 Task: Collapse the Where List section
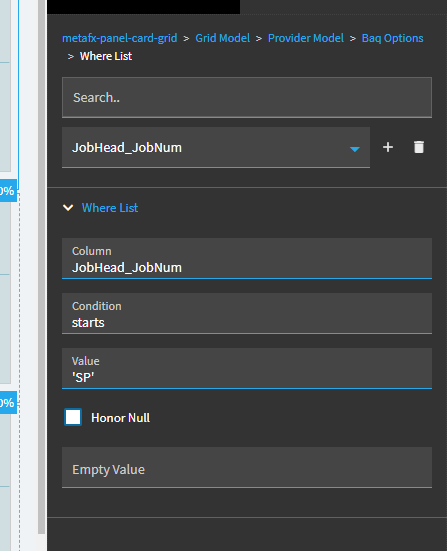[68, 208]
